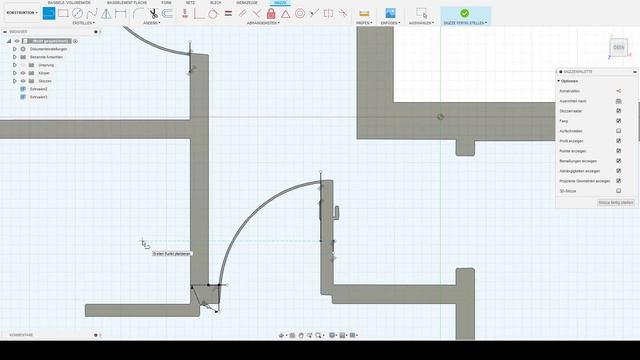Click the Measure ruler icon
640x360 pixels.
point(364,13)
